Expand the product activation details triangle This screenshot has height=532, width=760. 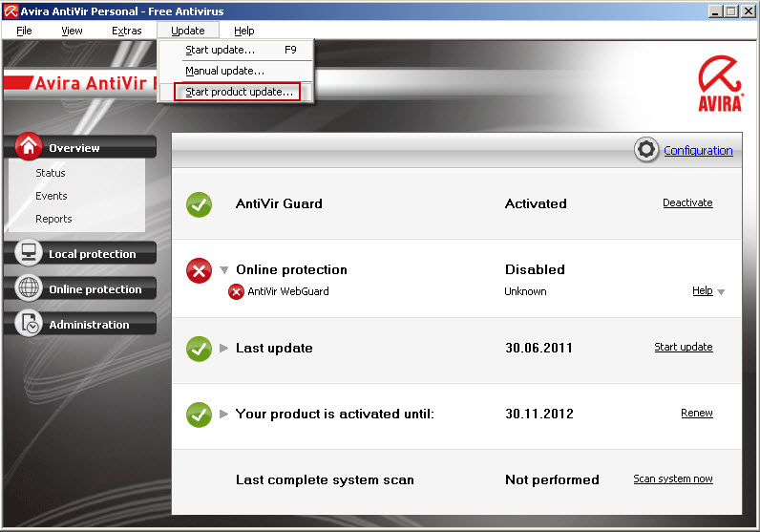point(223,414)
